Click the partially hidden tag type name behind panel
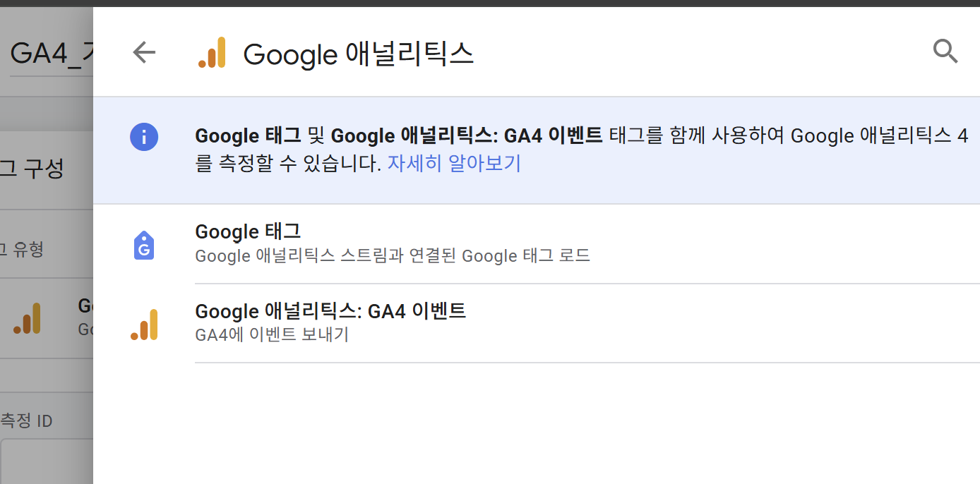This screenshot has width=980, height=484. pos(85,306)
